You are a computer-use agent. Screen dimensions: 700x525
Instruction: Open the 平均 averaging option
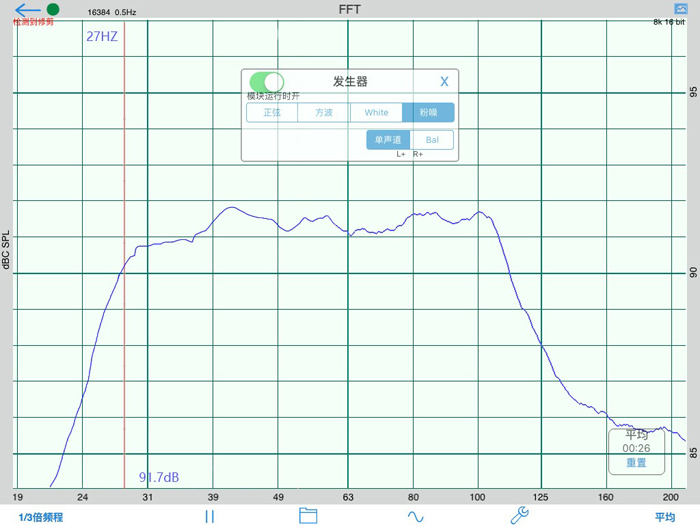coord(665,517)
